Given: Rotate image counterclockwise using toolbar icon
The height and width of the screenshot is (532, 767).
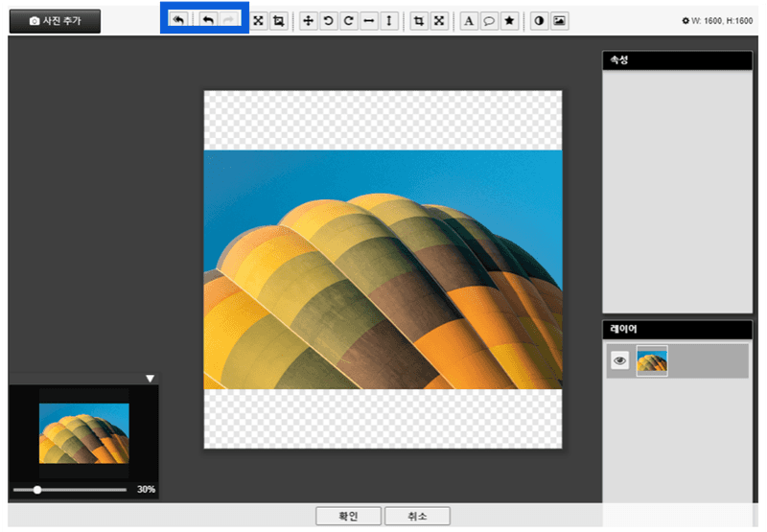Looking at the screenshot, I should click(328, 20).
